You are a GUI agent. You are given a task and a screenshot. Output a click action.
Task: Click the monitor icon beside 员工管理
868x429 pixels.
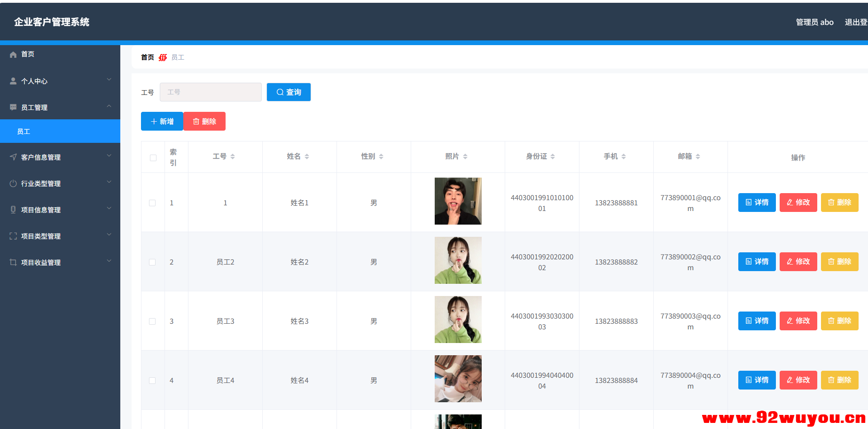click(13, 107)
